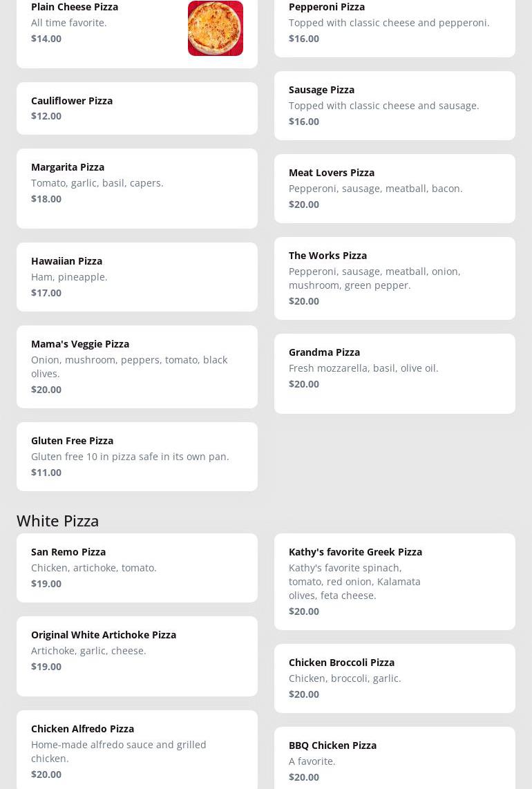
Task: Open the Margarita Pizza menu card
Action: pyautogui.click(x=137, y=188)
